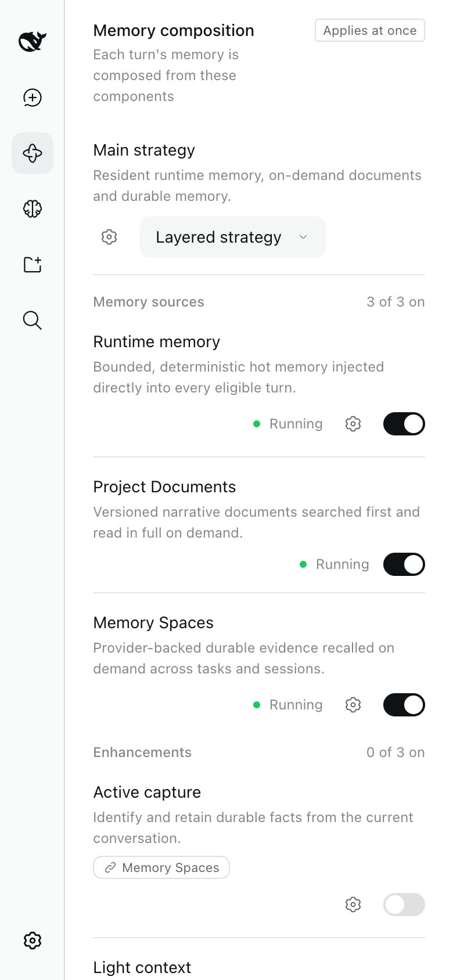Click the Memory sources section label
This screenshot has height=980, width=453.
click(149, 302)
